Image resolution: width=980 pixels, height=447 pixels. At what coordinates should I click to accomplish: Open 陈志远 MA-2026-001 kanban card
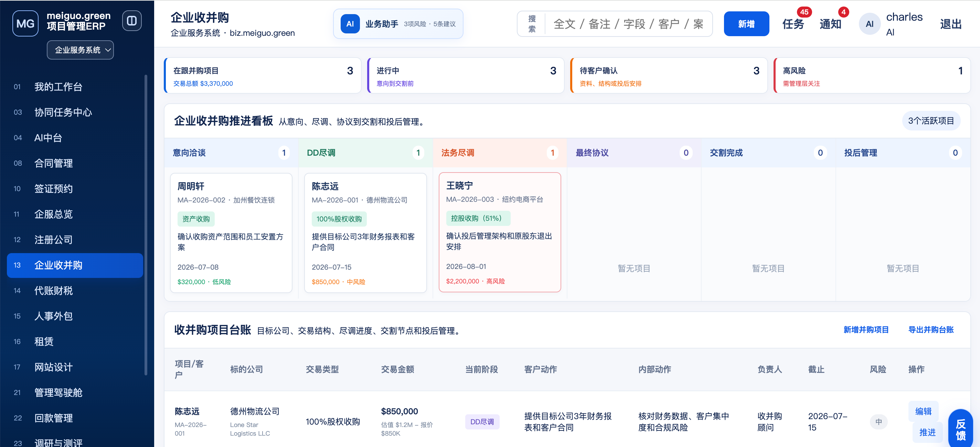coord(365,233)
